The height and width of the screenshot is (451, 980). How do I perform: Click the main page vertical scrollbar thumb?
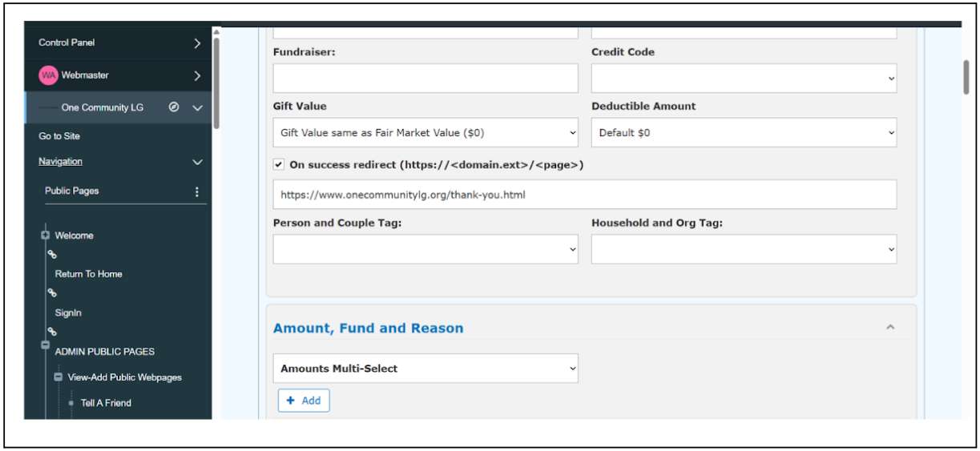tap(967, 78)
